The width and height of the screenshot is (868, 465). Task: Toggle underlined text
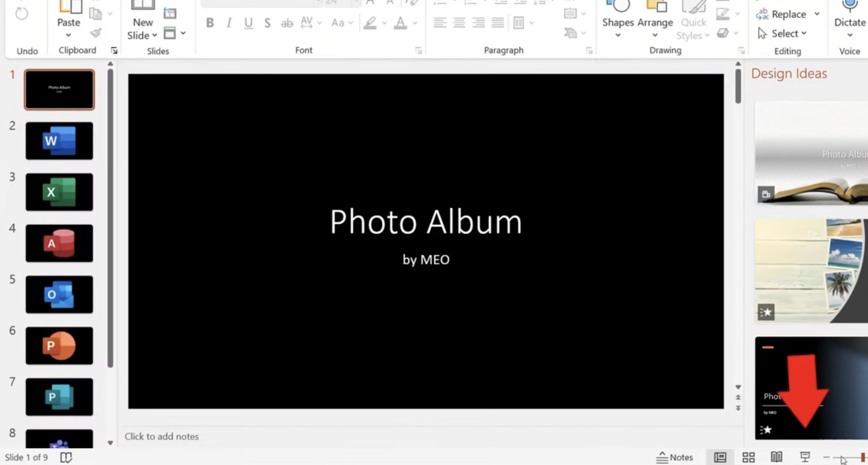(x=248, y=23)
